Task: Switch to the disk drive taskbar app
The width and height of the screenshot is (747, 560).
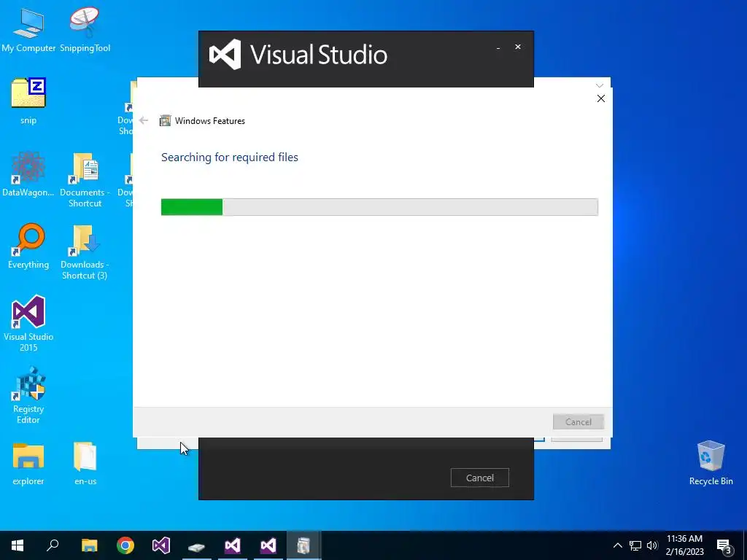Action: tap(196, 545)
